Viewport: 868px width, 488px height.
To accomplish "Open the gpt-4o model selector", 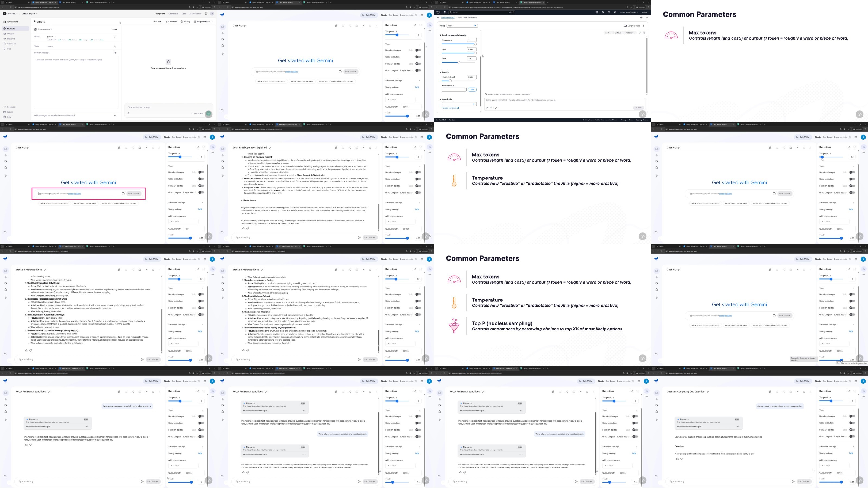I will coord(50,36).
